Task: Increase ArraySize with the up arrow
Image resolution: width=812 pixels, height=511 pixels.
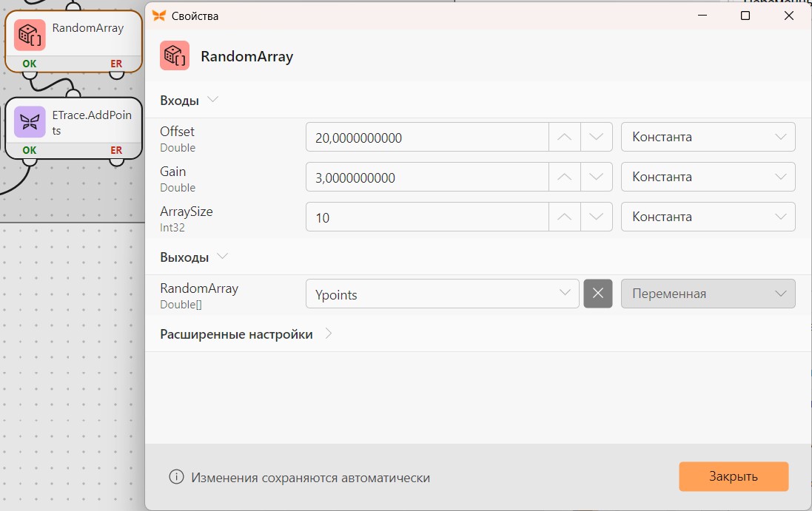Action: [x=565, y=217]
